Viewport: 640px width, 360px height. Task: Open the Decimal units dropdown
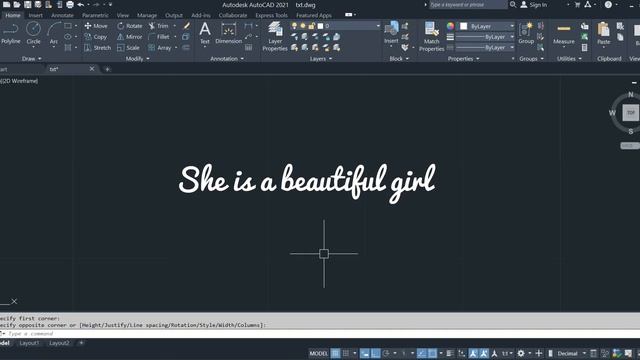(571, 353)
